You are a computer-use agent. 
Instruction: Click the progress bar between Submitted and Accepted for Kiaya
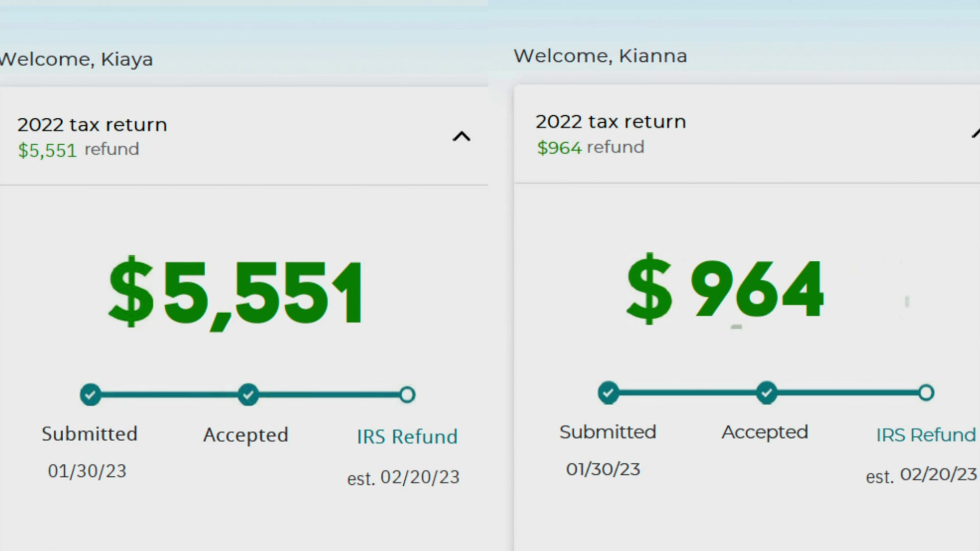(169, 394)
